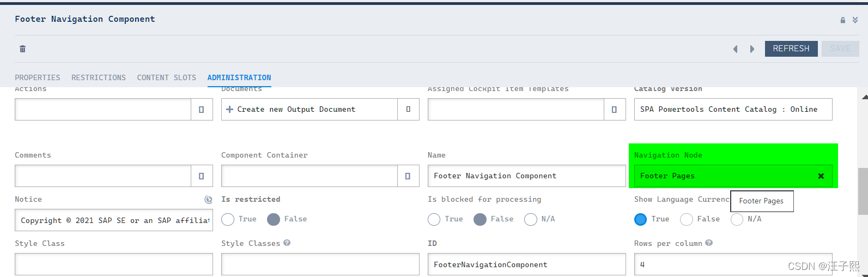Click the Notice copyright text field
This screenshot has height=277, width=868.
pyautogui.click(x=114, y=220)
